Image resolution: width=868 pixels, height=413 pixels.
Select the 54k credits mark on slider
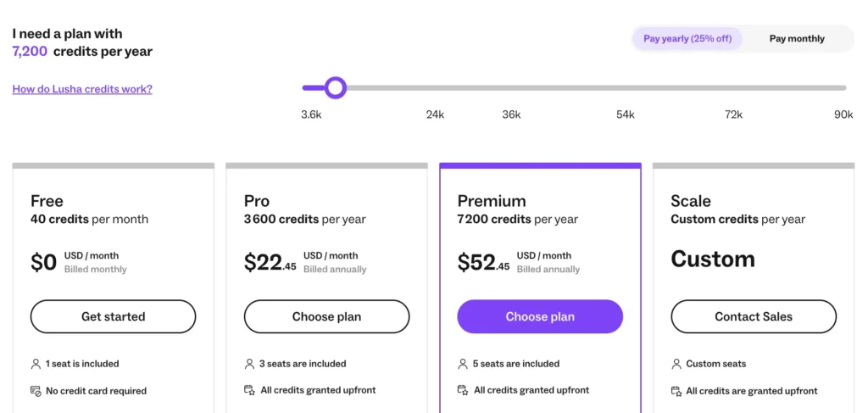pos(626,88)
